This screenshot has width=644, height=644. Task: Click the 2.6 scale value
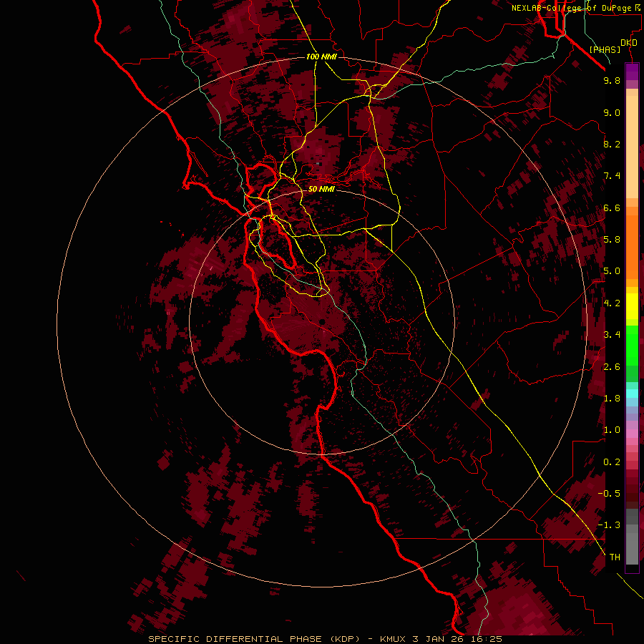point(612,367)
